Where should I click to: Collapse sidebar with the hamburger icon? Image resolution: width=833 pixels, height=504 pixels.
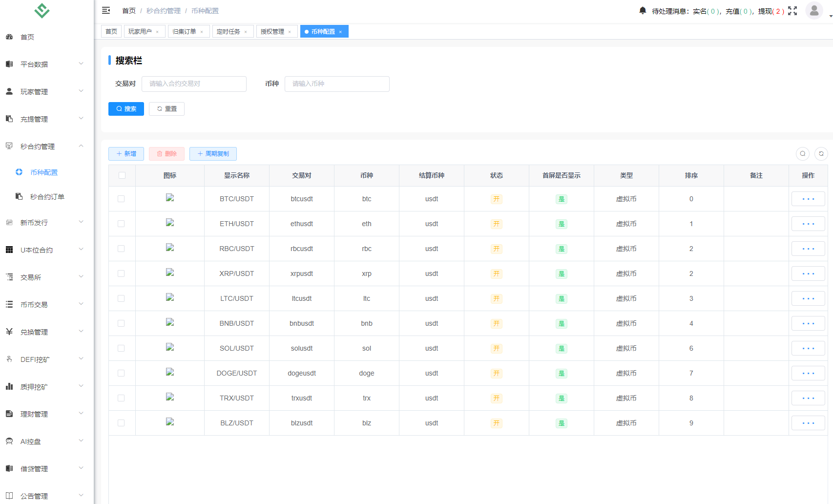(106, 11)
